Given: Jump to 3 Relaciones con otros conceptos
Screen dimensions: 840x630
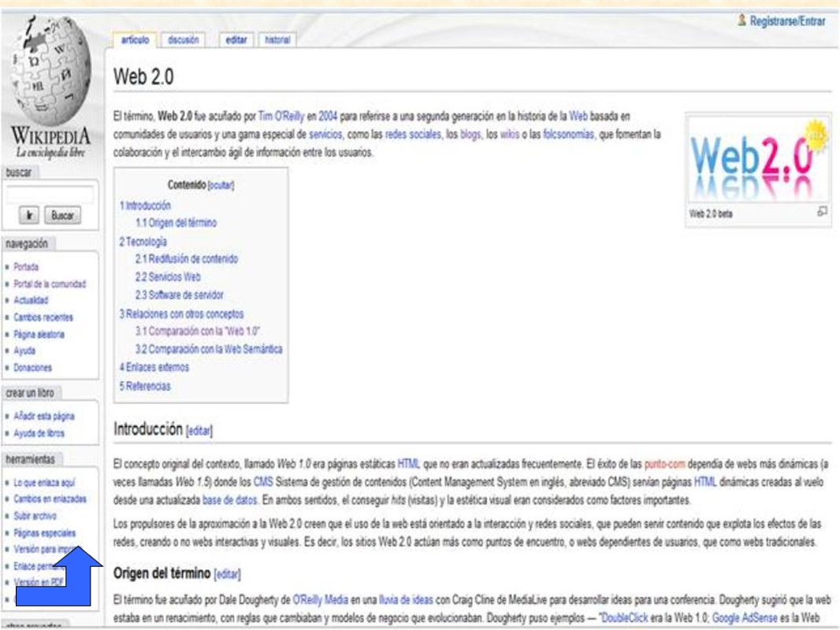Looking at the screenshot, I should tap(181, 313).
